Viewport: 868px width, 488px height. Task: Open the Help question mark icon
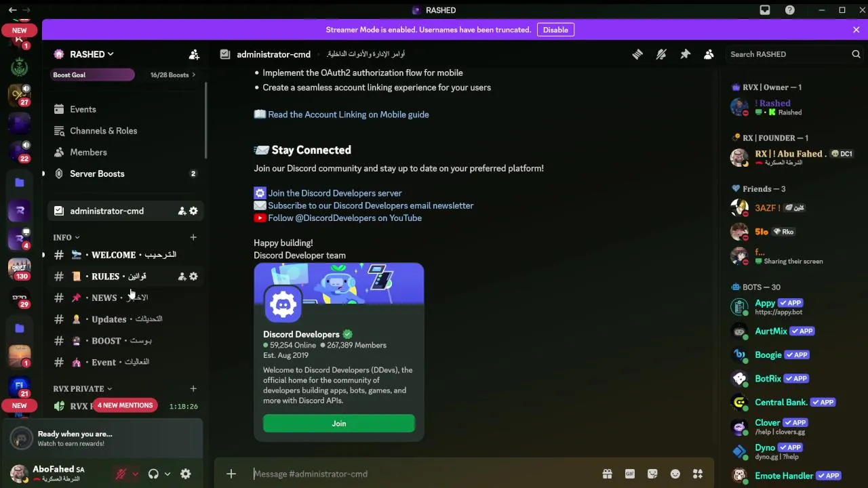pyautogui.click(x=790, y=10)
